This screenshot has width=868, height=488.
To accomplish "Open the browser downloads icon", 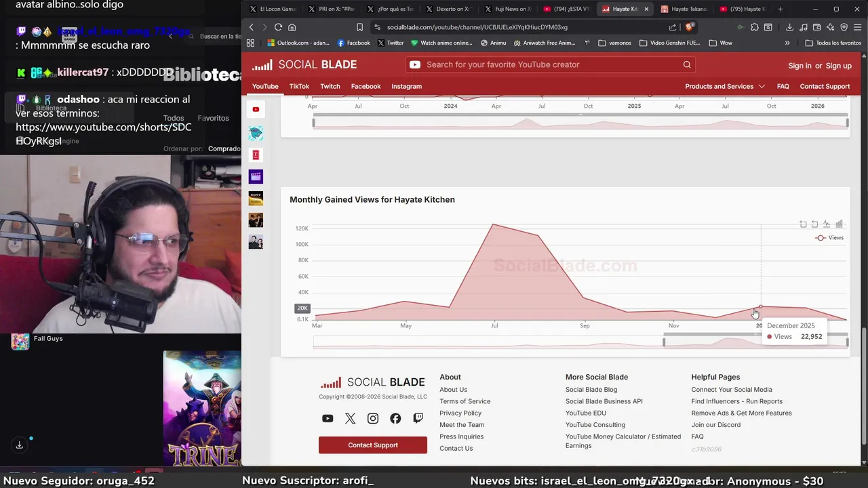I will point(789,27).
